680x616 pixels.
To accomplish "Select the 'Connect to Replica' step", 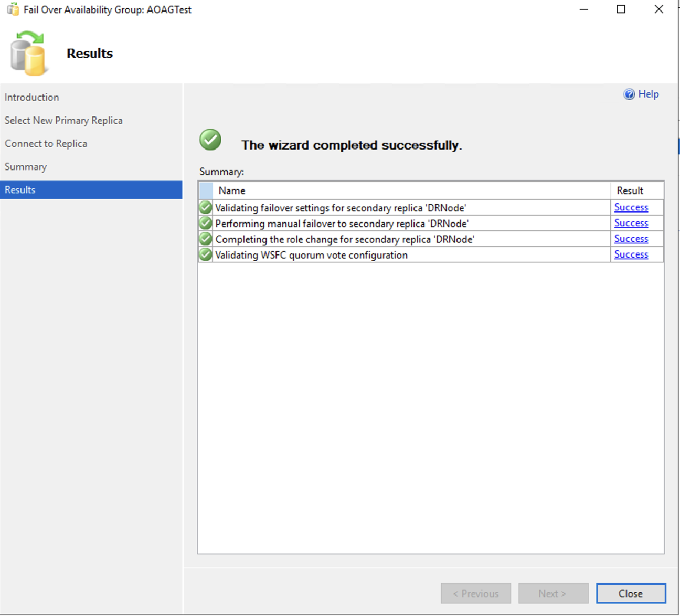I will point(46,143).
